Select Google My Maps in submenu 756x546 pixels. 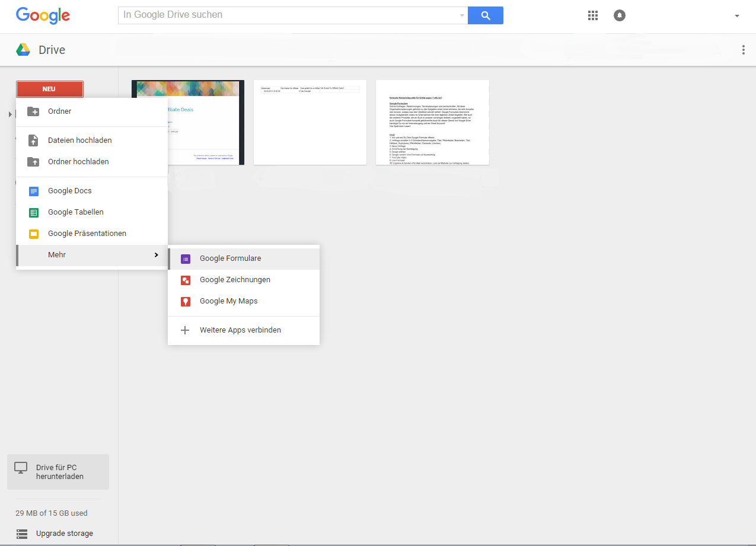click(x=244, y=301)
